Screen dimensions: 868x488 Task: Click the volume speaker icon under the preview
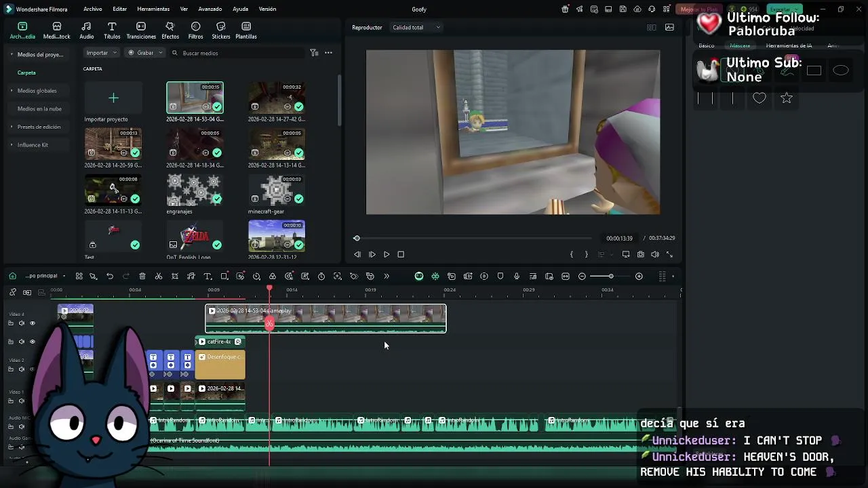tap(655, 254)
